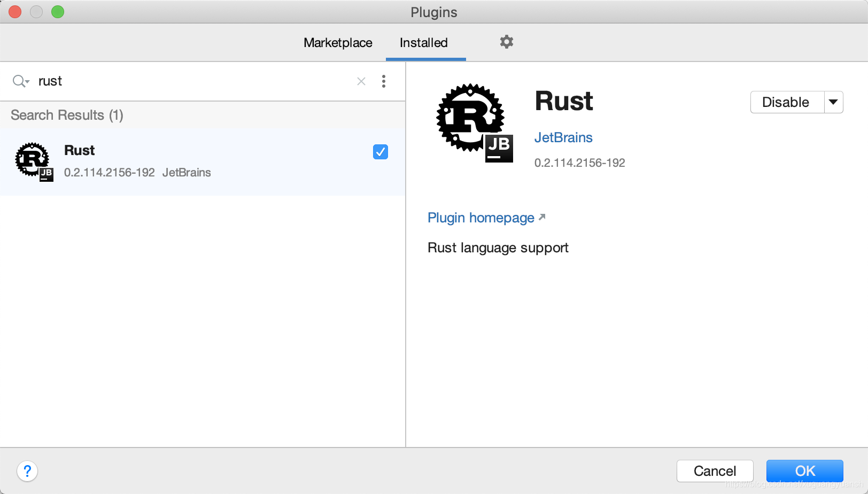This screenshot has width=868, height=494.
Task: Open additional actions beside the Disable button
Action: [x=834, y=102]
